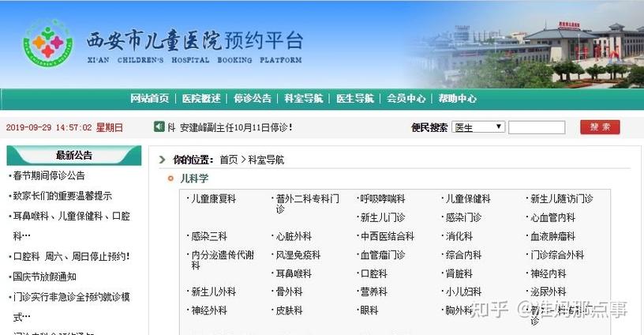Select the 新生儿外科 department
This screenshot has height=335, width=644.
[x=214, y=292]
